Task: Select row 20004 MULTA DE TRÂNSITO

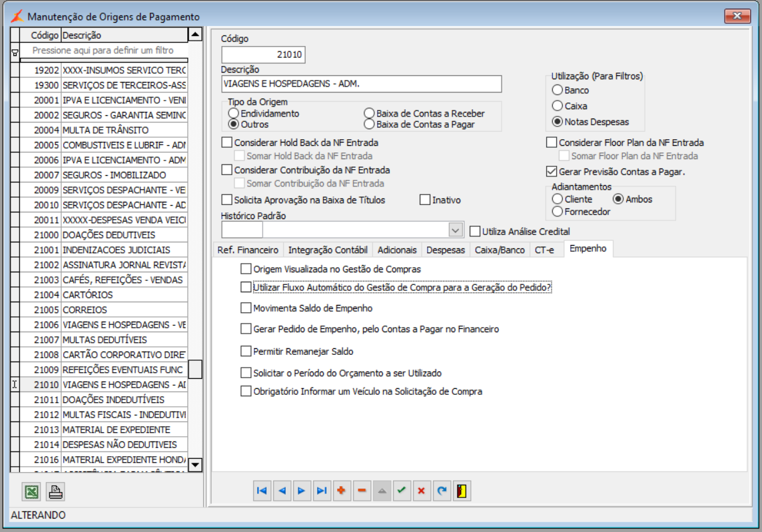Action: tap(103, 130)
